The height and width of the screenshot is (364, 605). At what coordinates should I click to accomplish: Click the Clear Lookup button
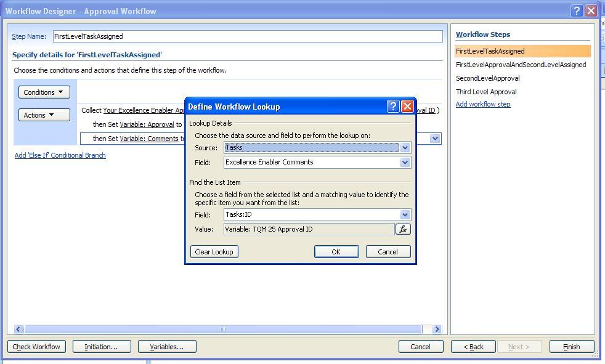[x=214, y=252]
